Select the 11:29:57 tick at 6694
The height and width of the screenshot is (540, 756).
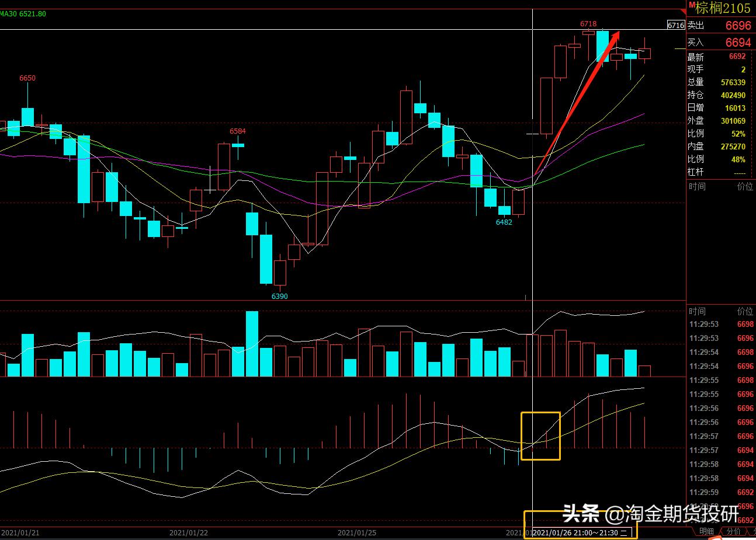(x=721, y=450)
